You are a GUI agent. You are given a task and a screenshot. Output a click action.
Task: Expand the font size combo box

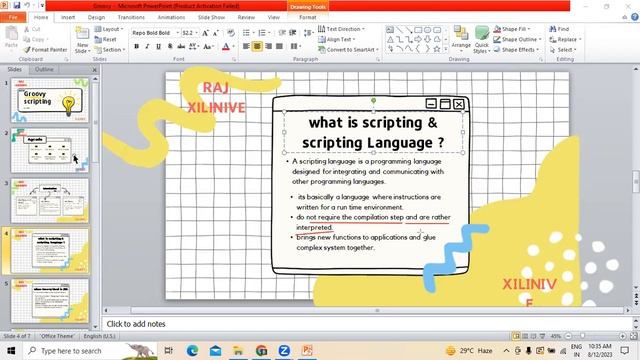(197, 33)
